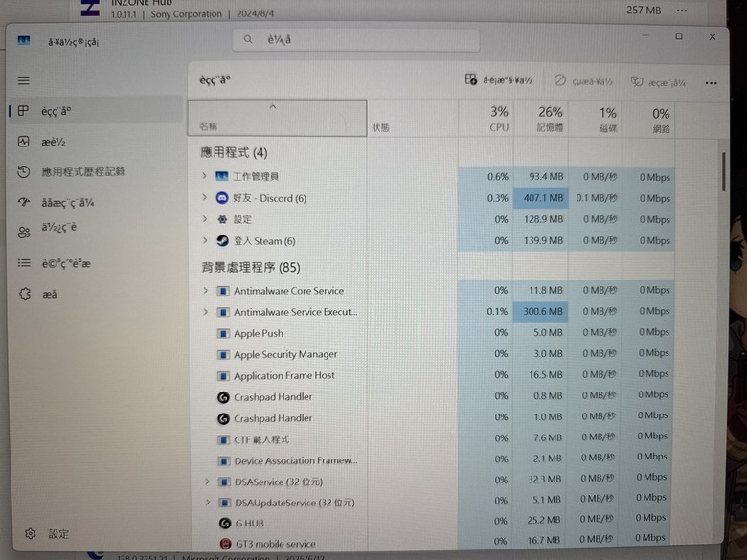
Task: Click the end task circle-slash icon
Action: [x=560, y=80]
